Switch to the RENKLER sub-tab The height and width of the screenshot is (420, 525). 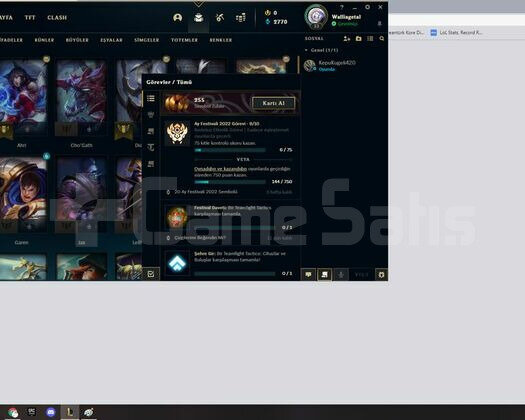pyautogui.click(x=221, y=40)
